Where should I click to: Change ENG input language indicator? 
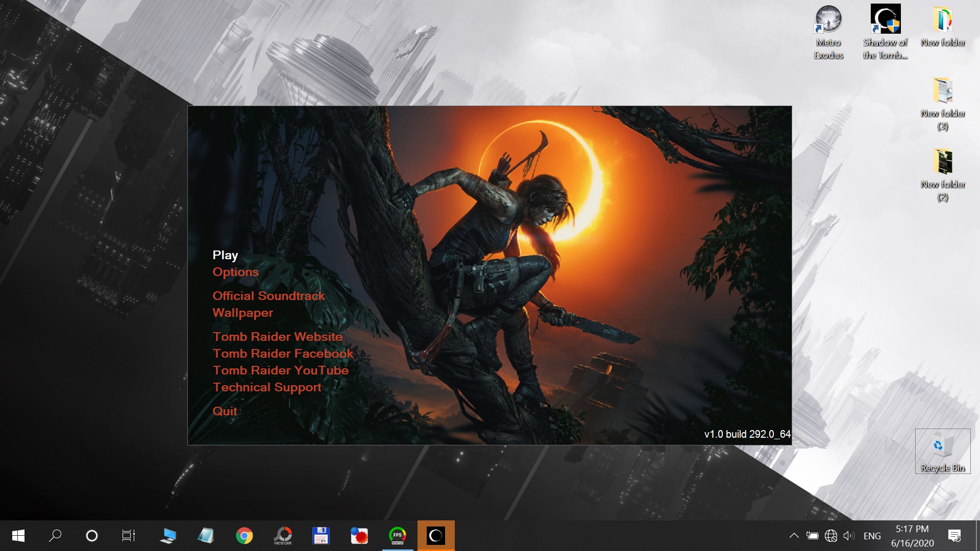coord(872,536)
